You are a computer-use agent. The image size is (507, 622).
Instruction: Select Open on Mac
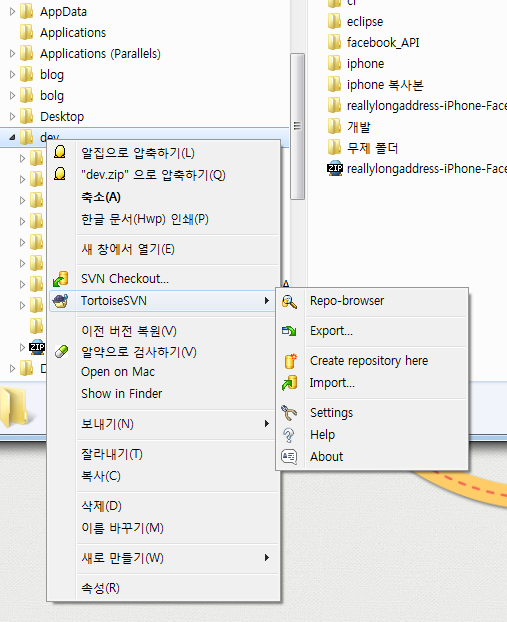coord(163,372)
